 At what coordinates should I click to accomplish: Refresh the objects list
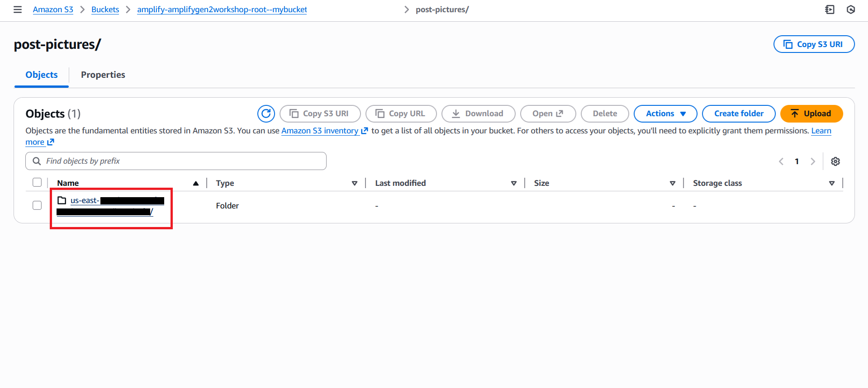[x=266, y=114]
